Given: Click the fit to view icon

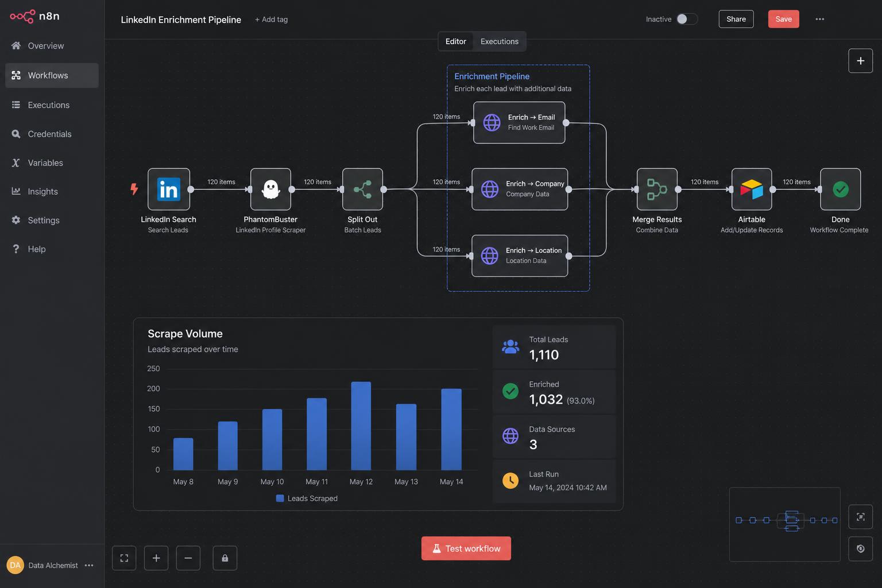Looking at the screenshot, I should [124, 558].
